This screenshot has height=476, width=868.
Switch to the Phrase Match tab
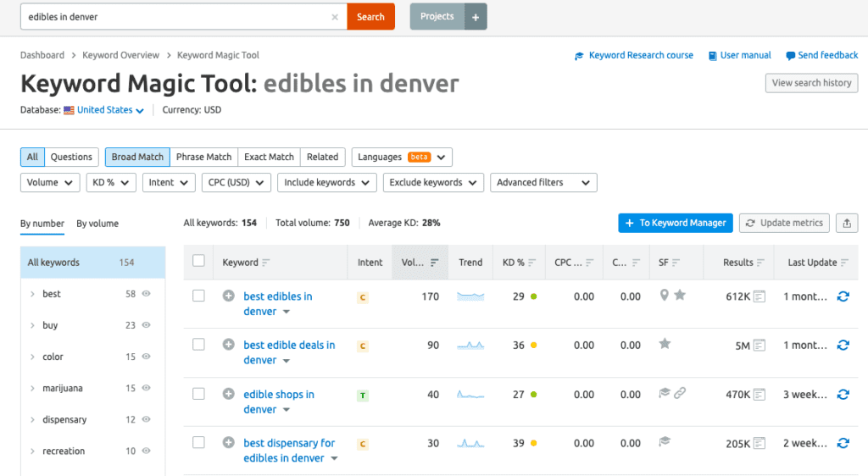(203, 157)
